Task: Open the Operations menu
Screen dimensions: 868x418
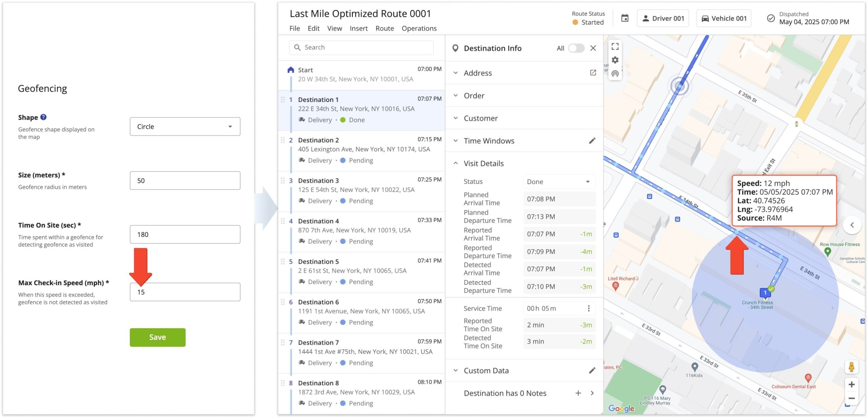Action: pos(419,28)
